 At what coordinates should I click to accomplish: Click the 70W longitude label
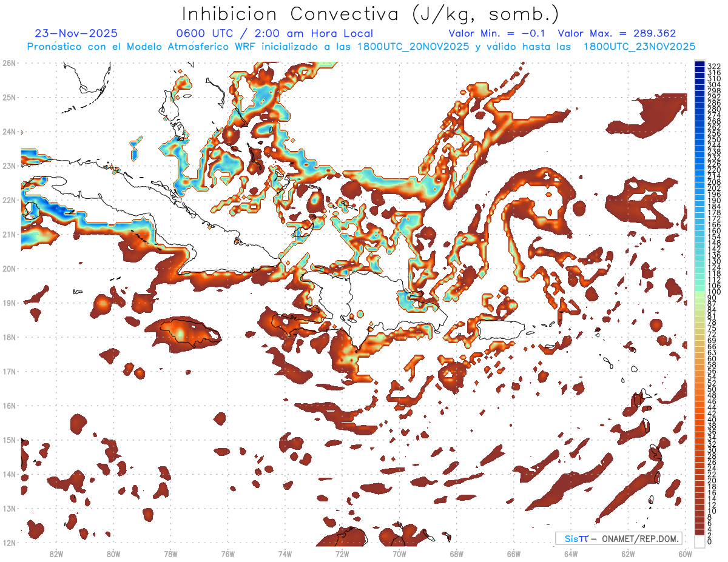(x=399, y=554)
